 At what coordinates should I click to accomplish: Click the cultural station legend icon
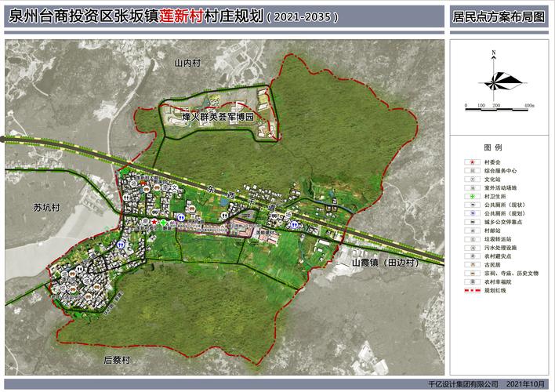tap(470, 180)
